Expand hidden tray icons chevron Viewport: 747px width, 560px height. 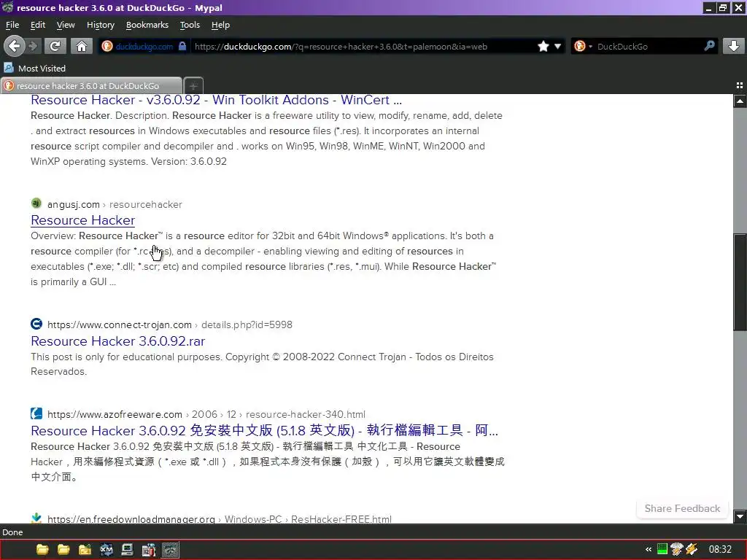click(649, 550)
